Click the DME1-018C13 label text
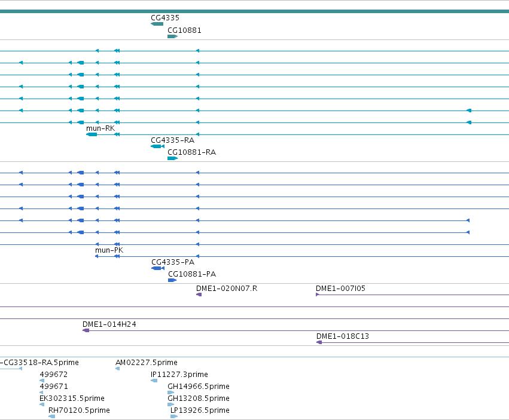This screenshot has width=509, height=420. (343, 336)
